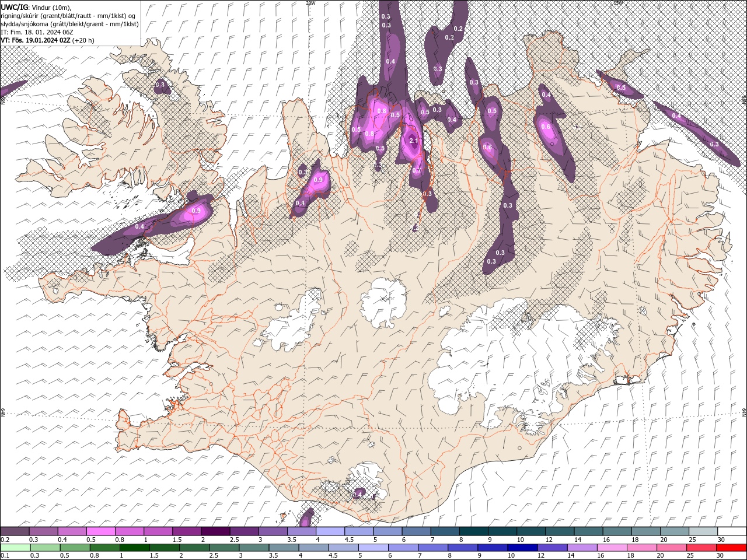The width and height of the screenshot is (747, 560).
Task: Select the red-pink 25 swatch in the rain legend
Action: click(x=701, y=548)
